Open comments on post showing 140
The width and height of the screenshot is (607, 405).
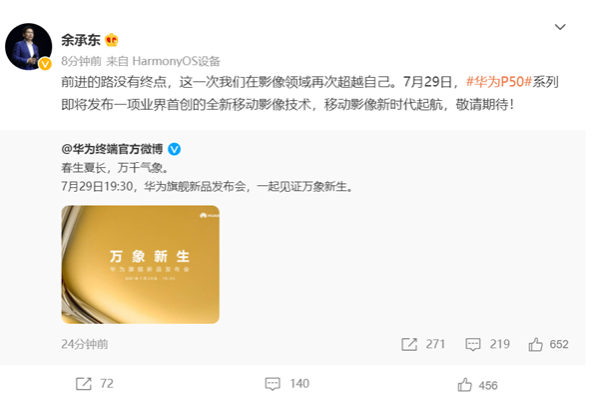[x=287, y=384]
